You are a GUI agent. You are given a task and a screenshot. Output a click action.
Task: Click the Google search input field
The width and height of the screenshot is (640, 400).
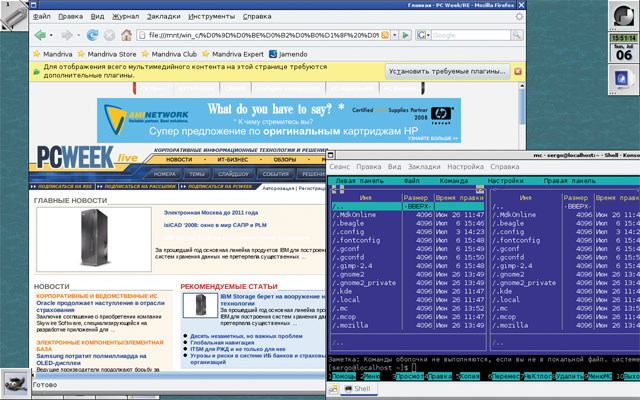click(471, 36)
